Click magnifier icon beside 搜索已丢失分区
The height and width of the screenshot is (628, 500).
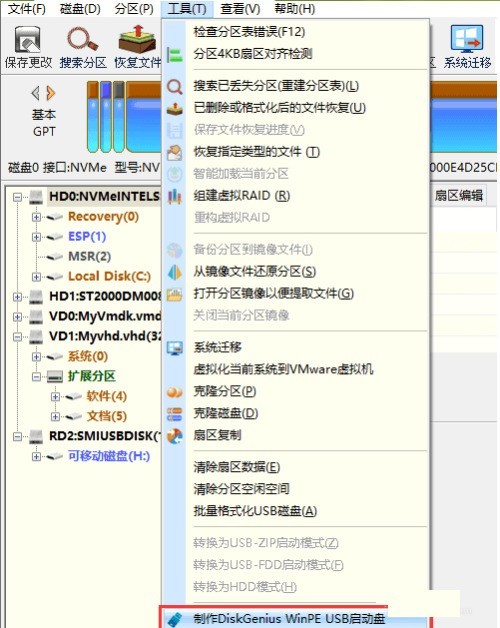175,86
